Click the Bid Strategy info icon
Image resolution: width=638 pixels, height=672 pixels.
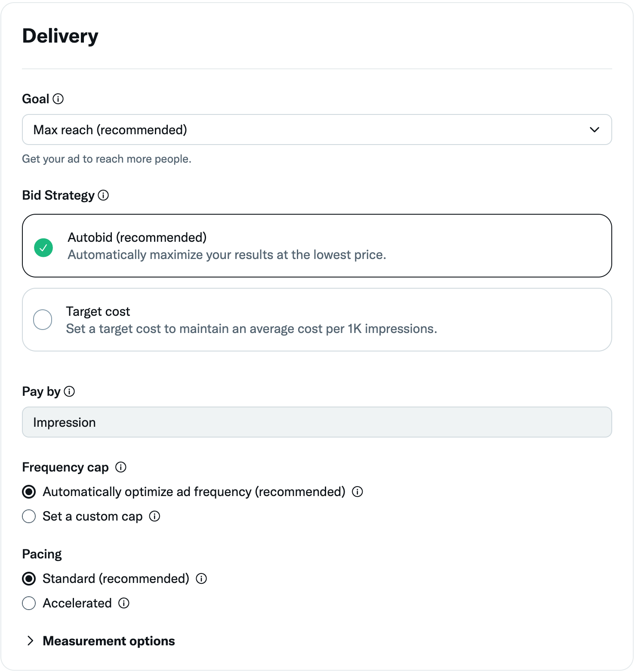coord(103,195)
